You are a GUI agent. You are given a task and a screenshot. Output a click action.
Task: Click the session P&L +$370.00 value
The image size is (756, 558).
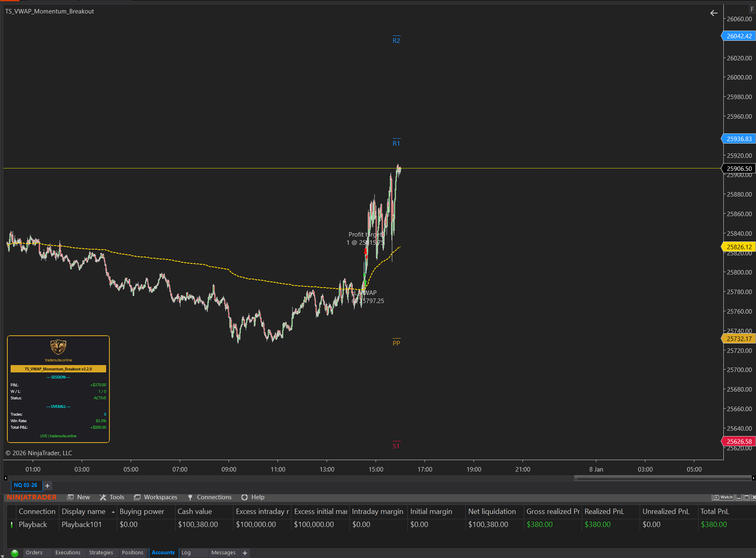[x=98, y=385]
